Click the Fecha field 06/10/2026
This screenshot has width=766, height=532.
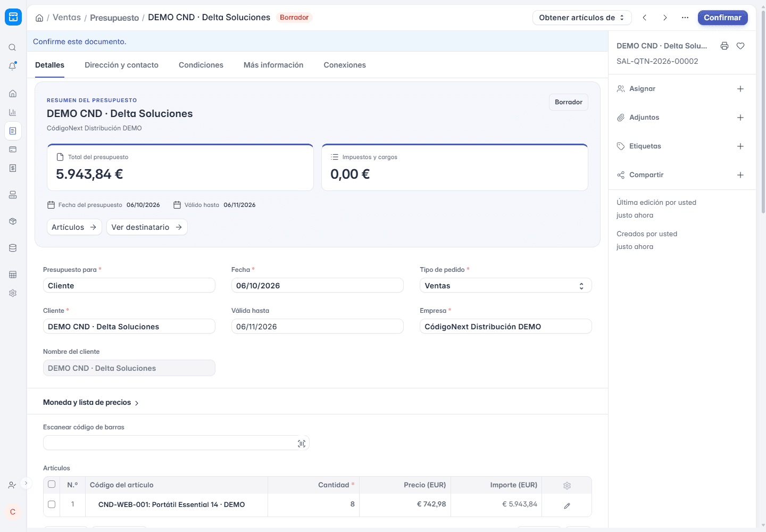[318, 286]
